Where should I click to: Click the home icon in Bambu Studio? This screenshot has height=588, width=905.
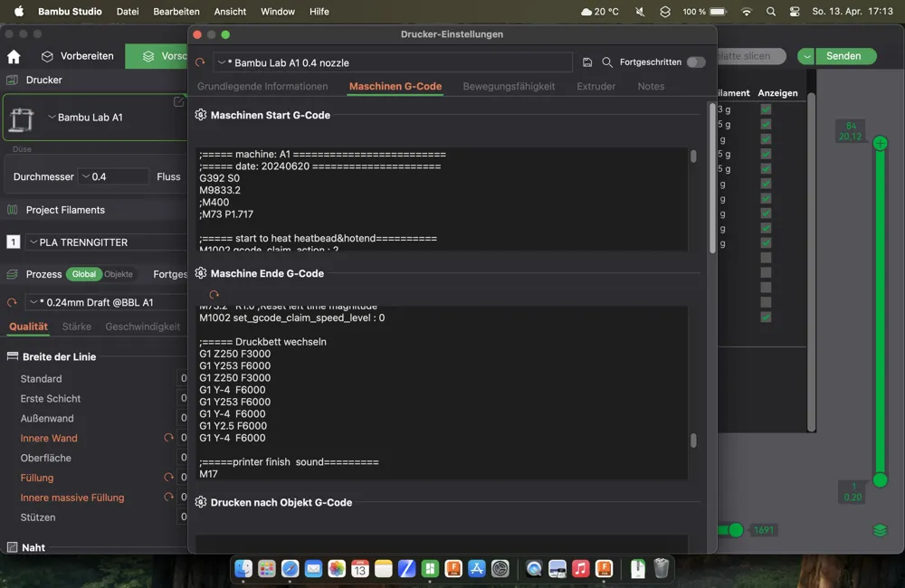(14, 56)
